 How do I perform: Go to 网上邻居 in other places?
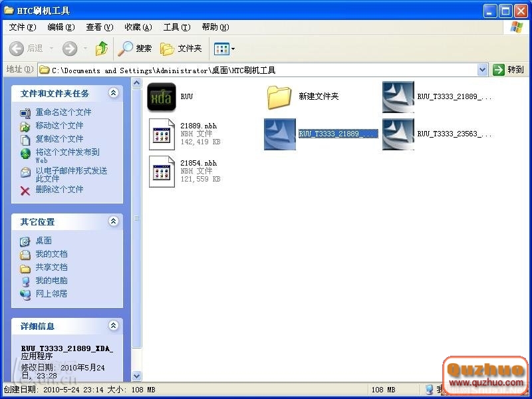52,293
